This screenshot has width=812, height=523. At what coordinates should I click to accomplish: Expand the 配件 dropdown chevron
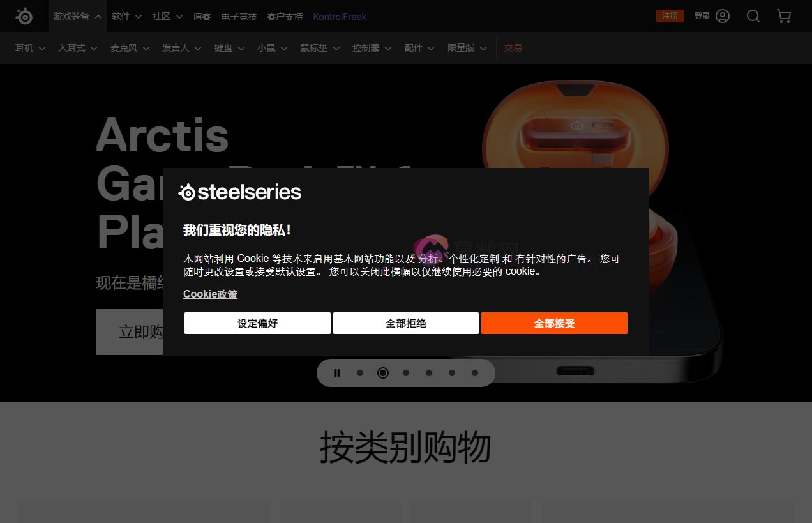pos(430,48)
